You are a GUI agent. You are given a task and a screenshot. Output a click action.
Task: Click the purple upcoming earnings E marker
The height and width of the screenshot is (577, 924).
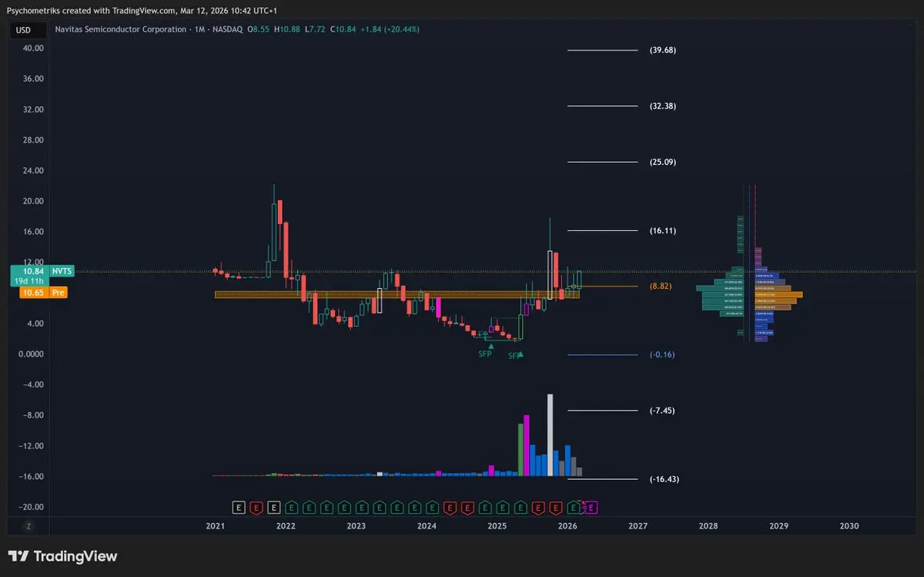pyautogui.click(x=593, y=507)
